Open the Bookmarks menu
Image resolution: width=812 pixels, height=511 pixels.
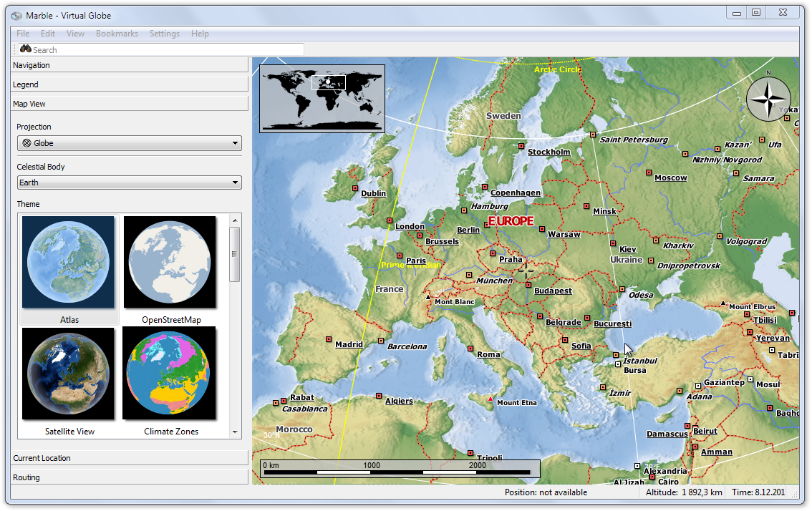tap(117, 33)
